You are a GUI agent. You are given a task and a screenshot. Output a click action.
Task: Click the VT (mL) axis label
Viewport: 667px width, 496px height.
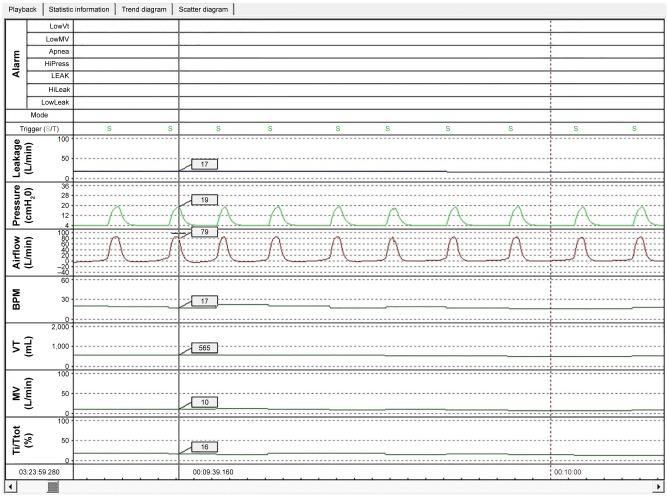pyautogui.click(x=23, y=346)
